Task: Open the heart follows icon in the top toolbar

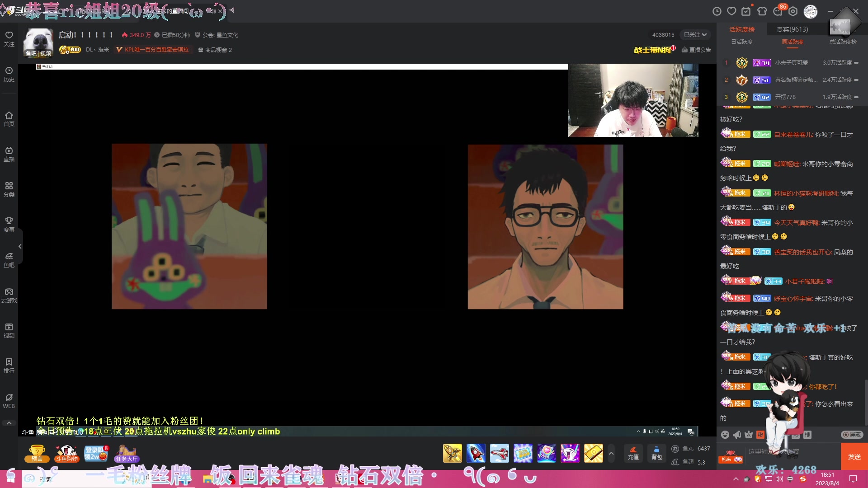Action: 732,11
